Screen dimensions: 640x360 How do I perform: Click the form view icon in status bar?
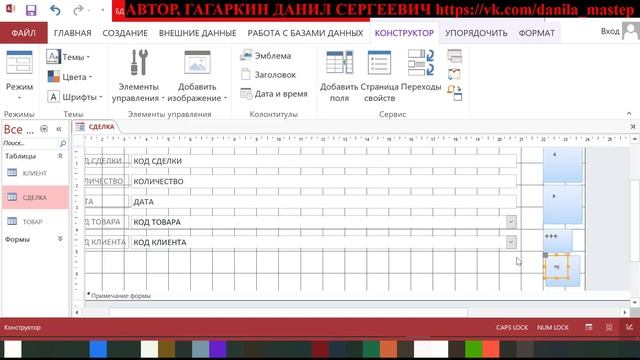tap(589, 327)
